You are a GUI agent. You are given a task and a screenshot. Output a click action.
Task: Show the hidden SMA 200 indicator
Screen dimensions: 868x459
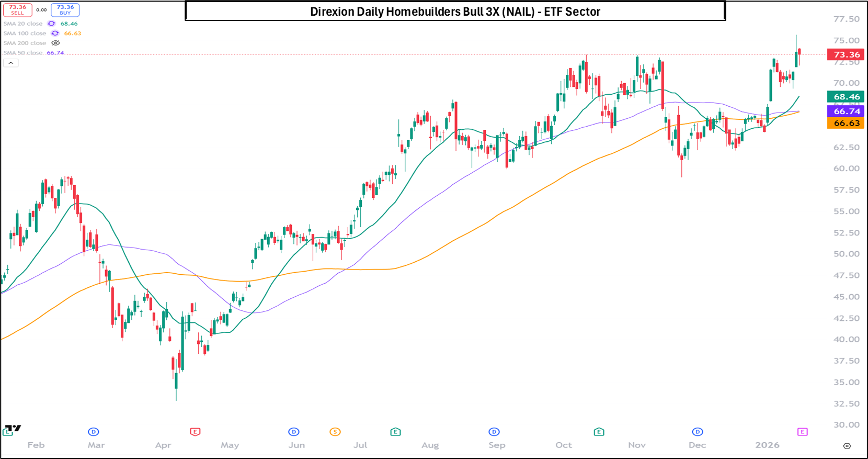(x=55, y=43)
